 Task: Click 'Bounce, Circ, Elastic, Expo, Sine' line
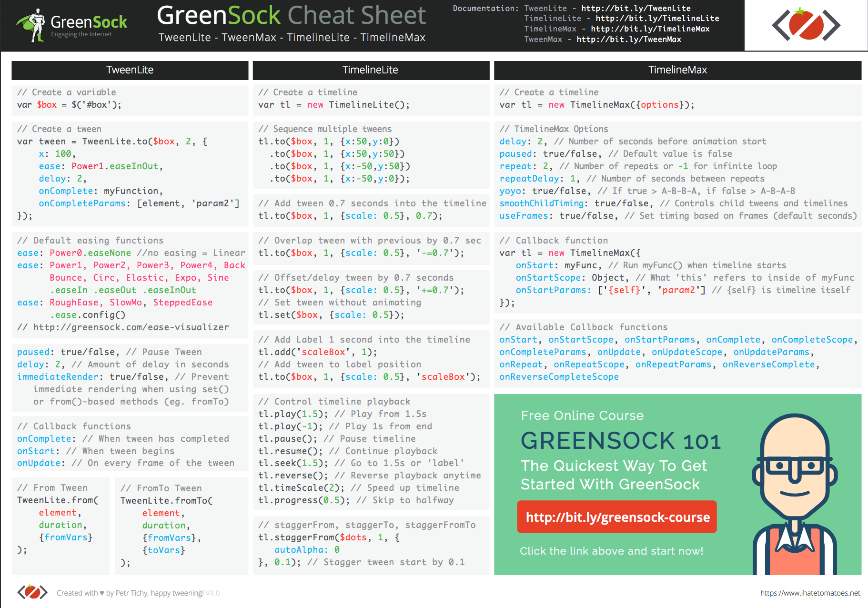click(139, 278)
